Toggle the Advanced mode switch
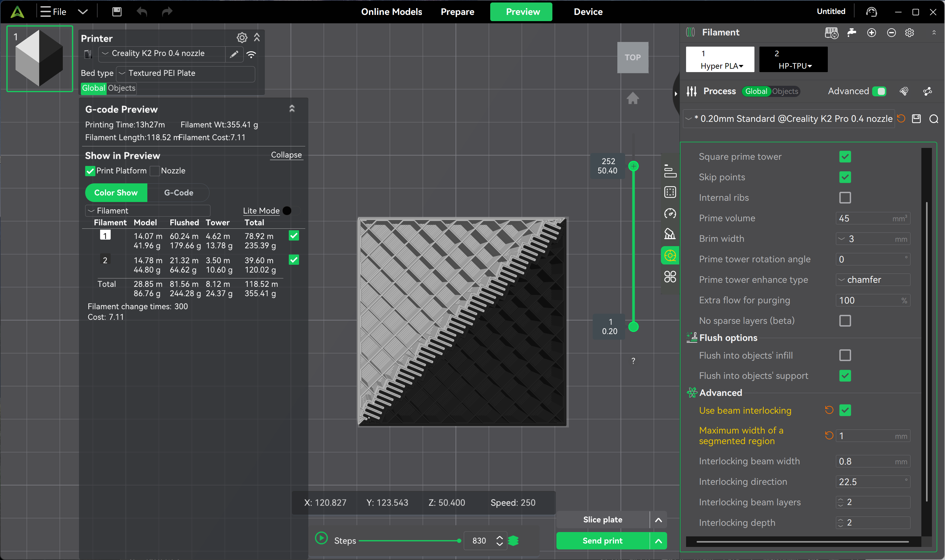The image size is (945, 560). [x=879, y=91]
